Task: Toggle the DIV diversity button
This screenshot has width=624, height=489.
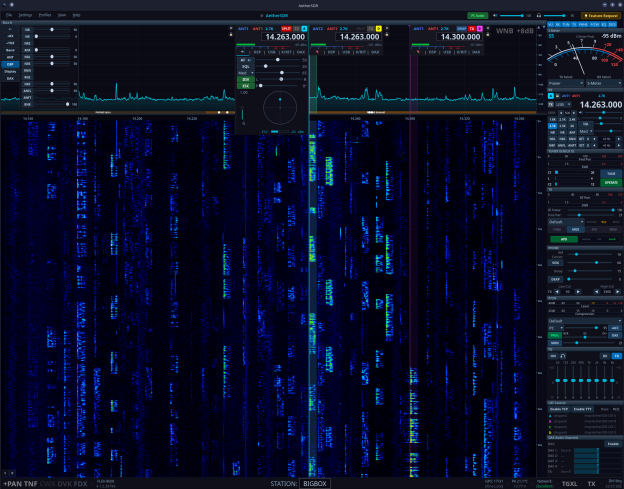Action: (246, 80)
